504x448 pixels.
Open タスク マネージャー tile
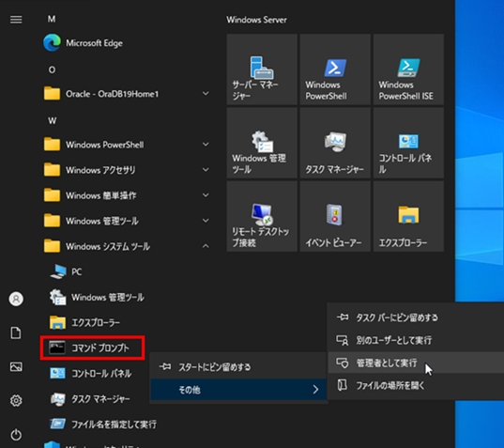click(x=335, y=143)
